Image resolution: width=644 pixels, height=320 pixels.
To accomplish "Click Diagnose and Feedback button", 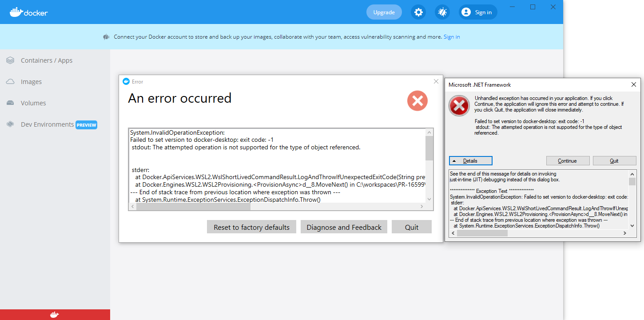I will 344,227.
